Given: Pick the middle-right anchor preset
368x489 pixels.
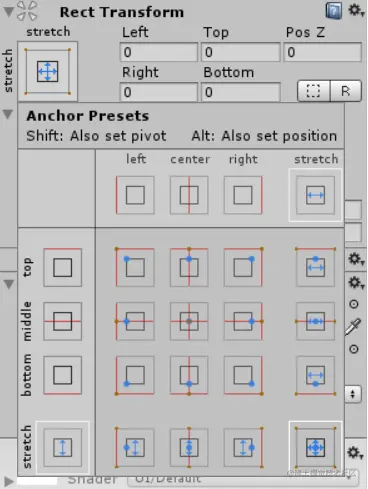Looking at the screenshot, I should pos(243,321).
